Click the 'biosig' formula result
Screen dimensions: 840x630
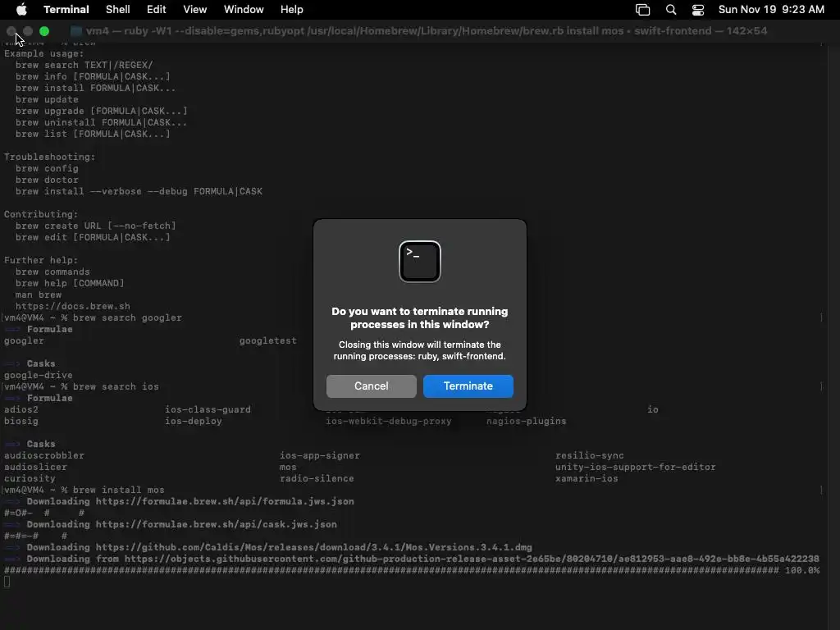coord(21,421)
